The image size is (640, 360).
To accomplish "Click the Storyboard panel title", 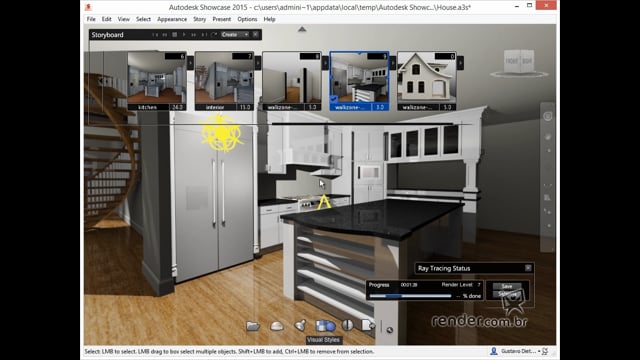I will tap(107, 35).
